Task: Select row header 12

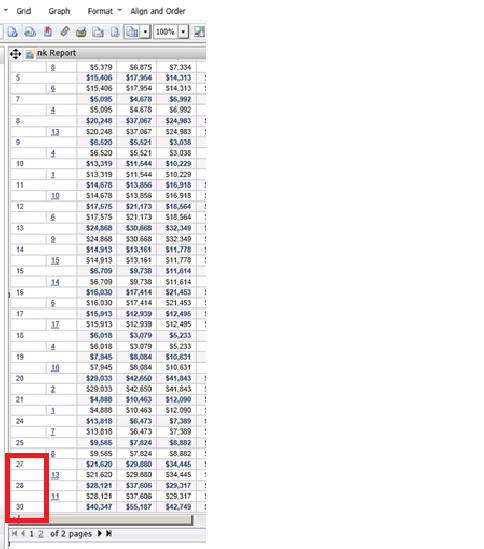Action: click(x=20, y=207)
